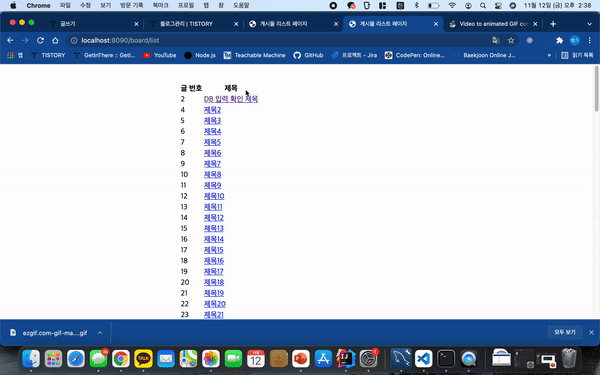Open Control Center in the menu bar
This screenshot has width=600, height=375.
pos(498,5)
